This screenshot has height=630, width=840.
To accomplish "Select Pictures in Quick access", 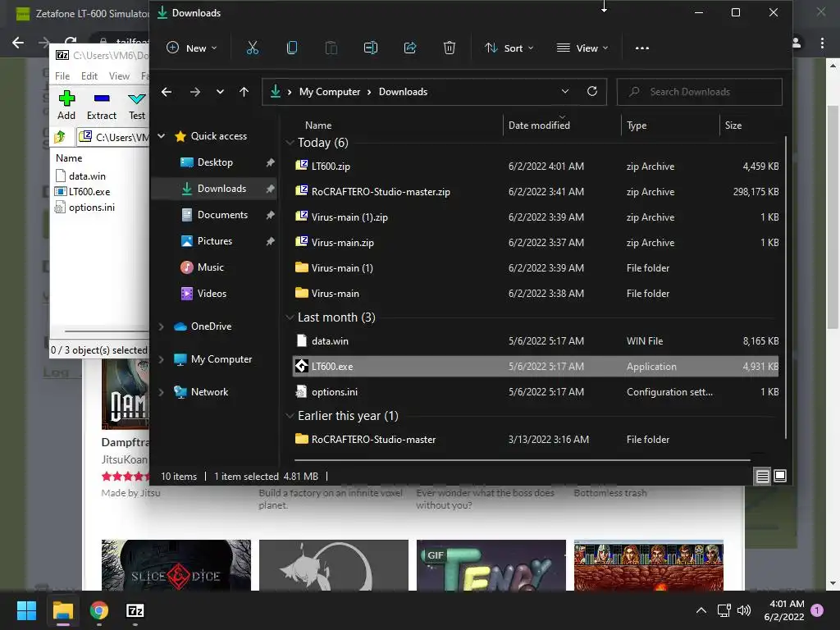I will pyautogui.click(x=215, y=241).
